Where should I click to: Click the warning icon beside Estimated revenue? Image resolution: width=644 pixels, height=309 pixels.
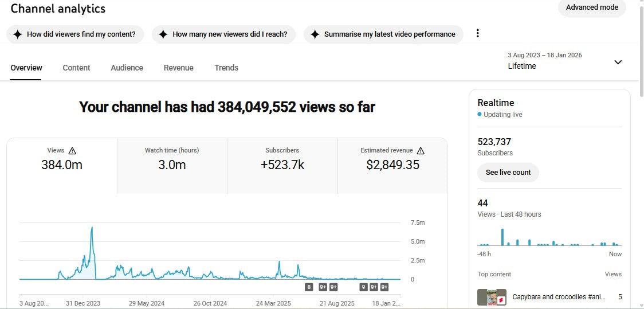(x=421, y=151)
